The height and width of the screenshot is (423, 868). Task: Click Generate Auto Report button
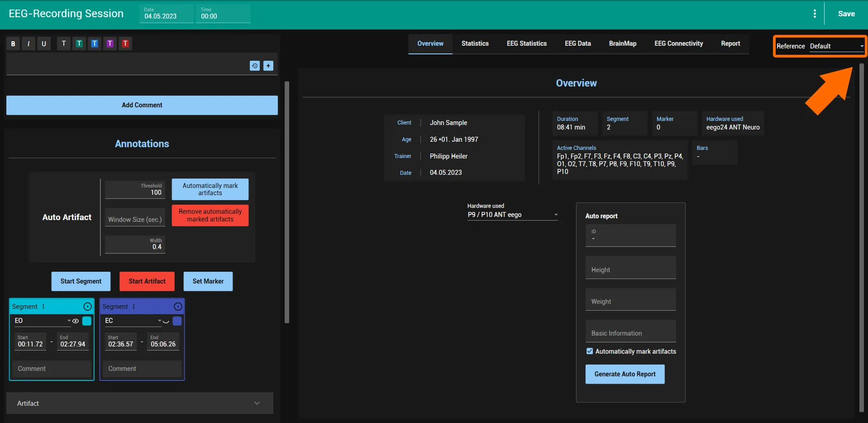pyautogui.click(x=625, y=374)
